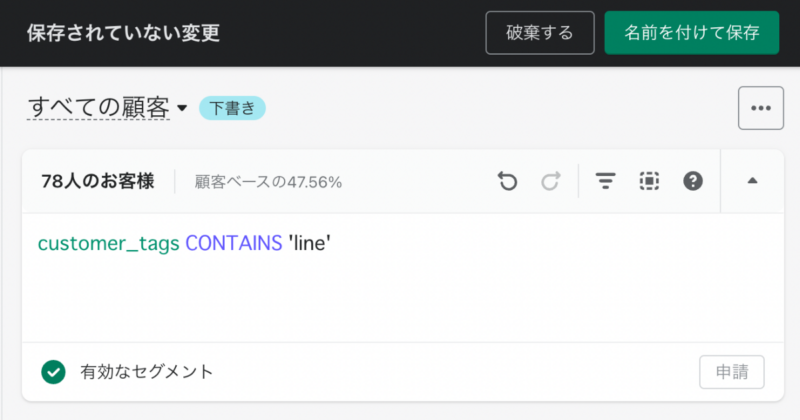Discard changes with 破棄する
Viewport: 800px width, 420px height.
540,33
